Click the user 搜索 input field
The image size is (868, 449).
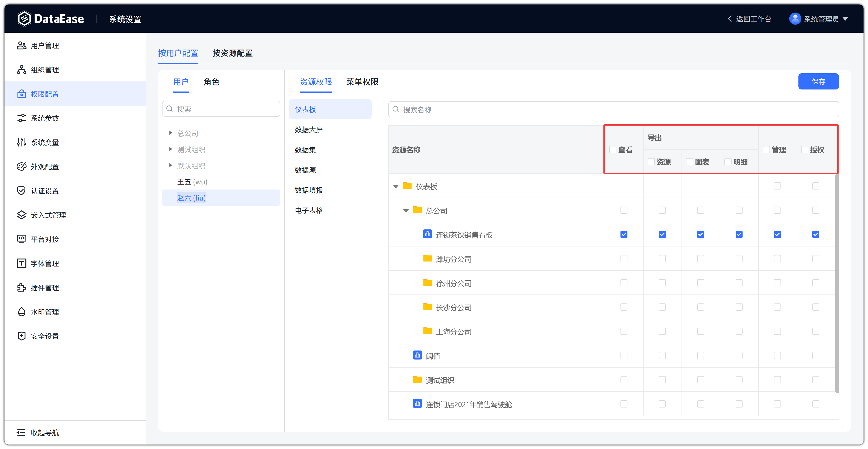[221, 109]
